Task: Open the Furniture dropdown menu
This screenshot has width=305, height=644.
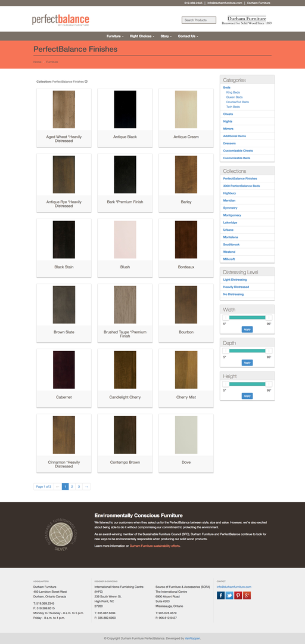Action: [x=115, y=36]
